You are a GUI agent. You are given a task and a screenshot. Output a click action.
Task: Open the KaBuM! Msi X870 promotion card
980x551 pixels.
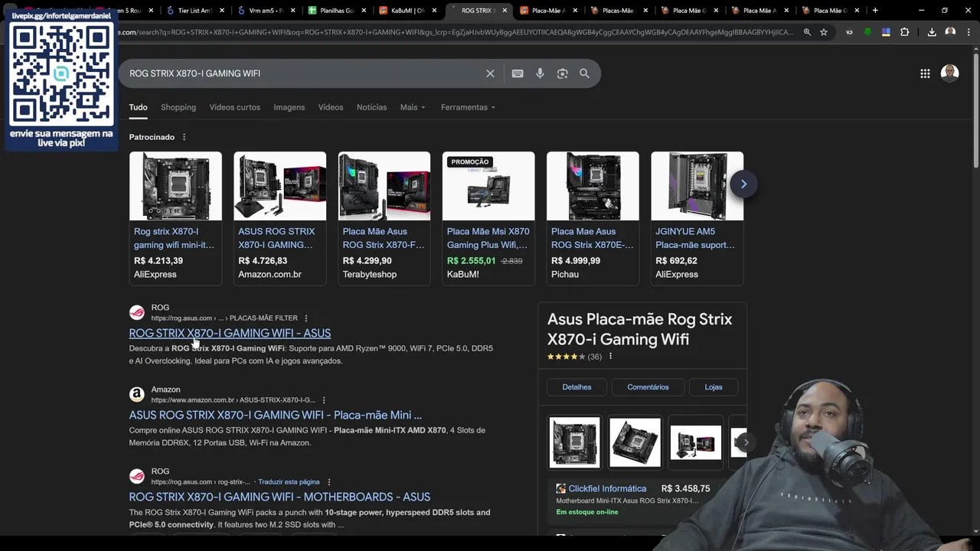488,218
